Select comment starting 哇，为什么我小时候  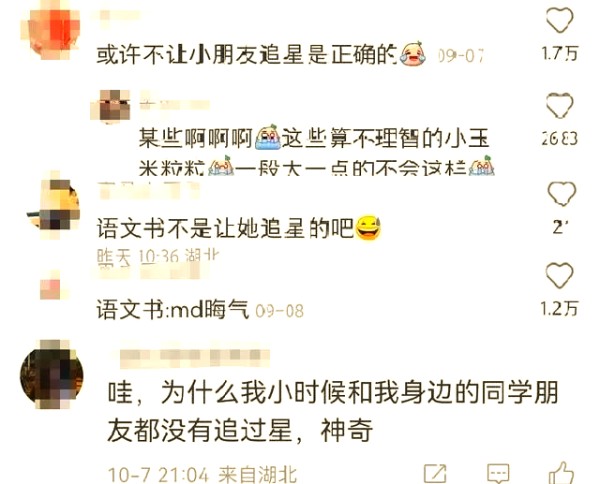[332, 411]
